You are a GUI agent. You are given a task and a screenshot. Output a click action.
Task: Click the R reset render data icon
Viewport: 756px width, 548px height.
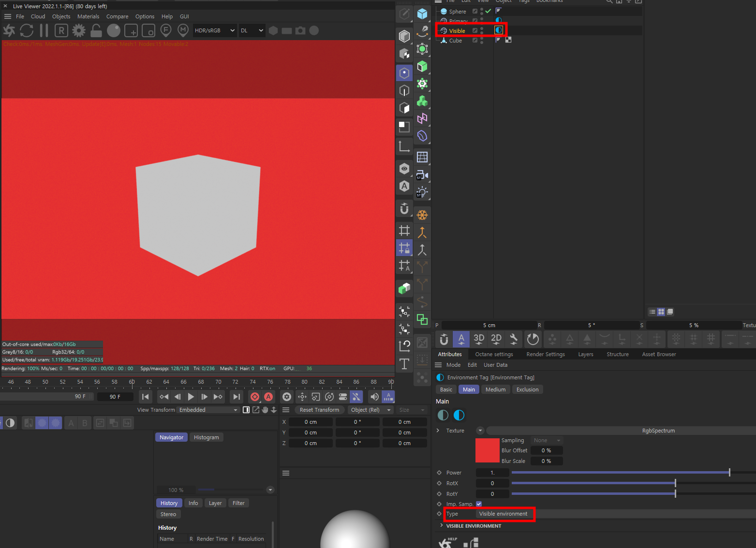(61, 30)
